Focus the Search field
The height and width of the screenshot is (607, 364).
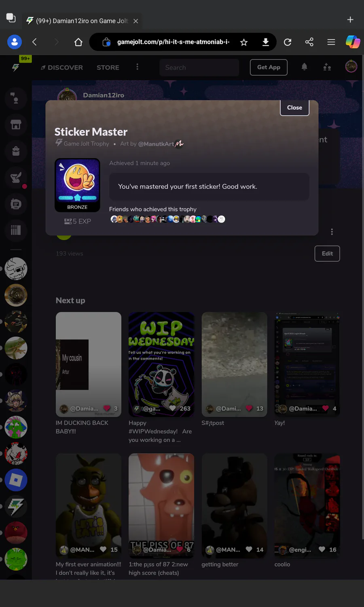pos(199,68)
